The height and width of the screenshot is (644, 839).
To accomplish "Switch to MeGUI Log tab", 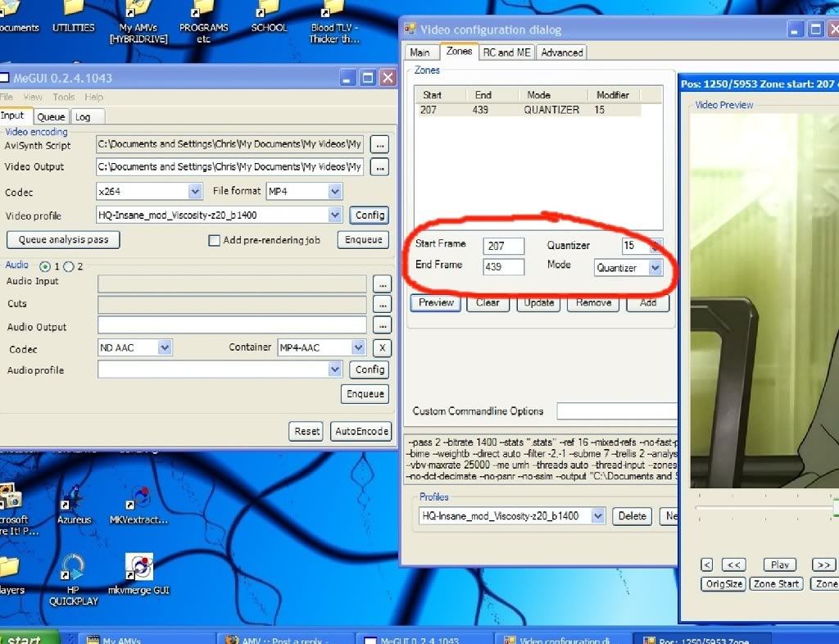I will point(83,116).
